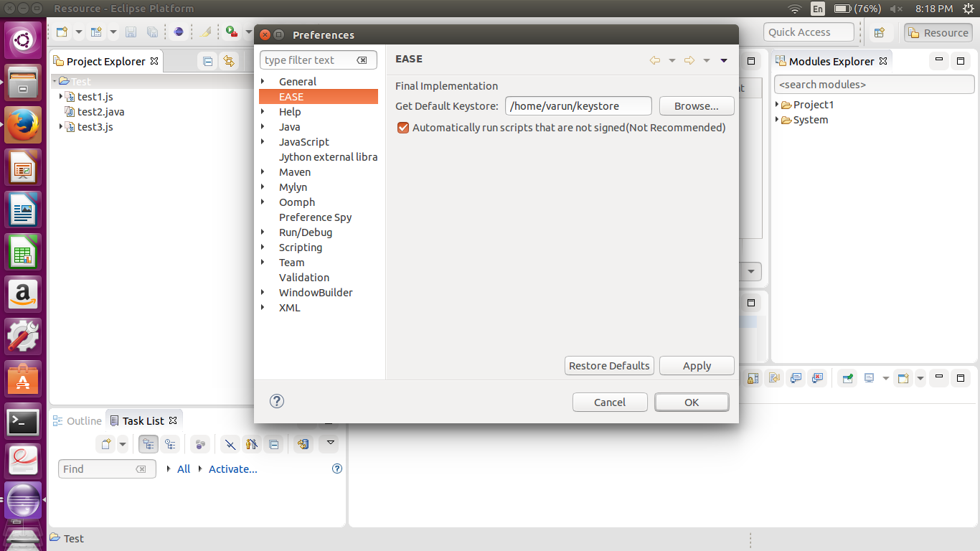The height and width of the screenshot is (551, 980).
Task: Expand the Java preferences node
Action: [x=263, y=127]
